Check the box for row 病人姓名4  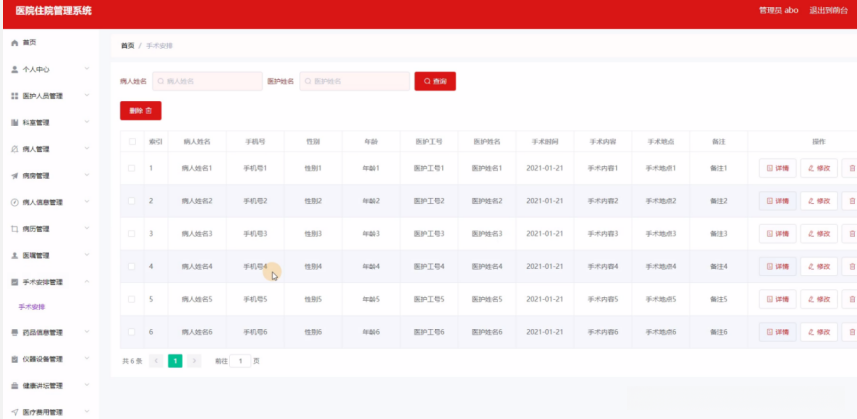[x=132, y=267]
